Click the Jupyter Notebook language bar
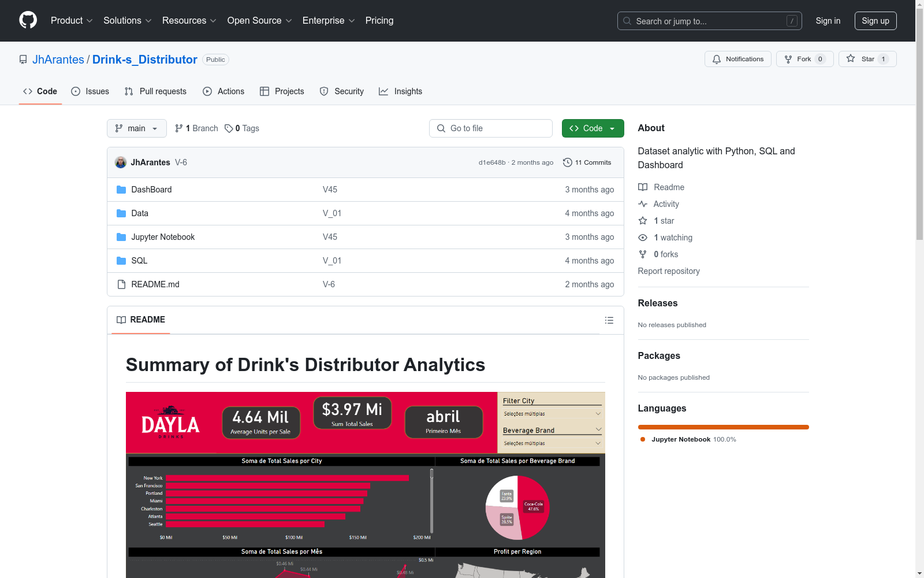The image size is (924, 578). [x=724, y=427]
